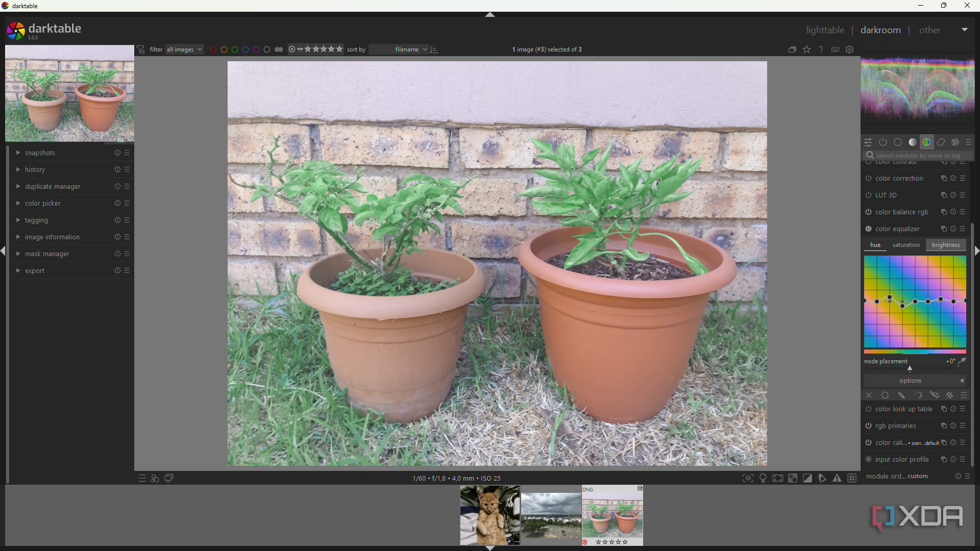The image size is (980, 551).
Task: Select the uniformly blend circle icon
Action: (x=885, y=395)
